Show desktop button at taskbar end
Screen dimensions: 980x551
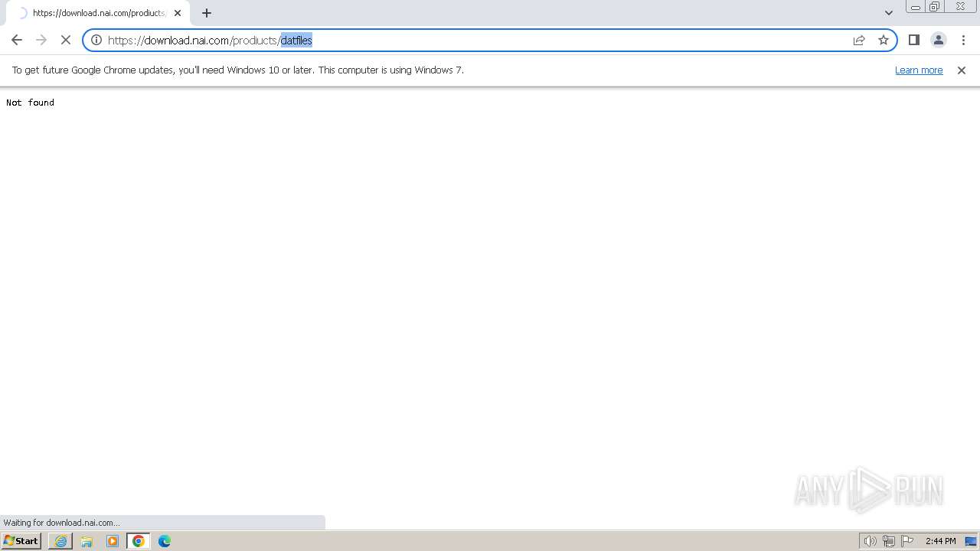pyautogui.click(x=971, y=541)
